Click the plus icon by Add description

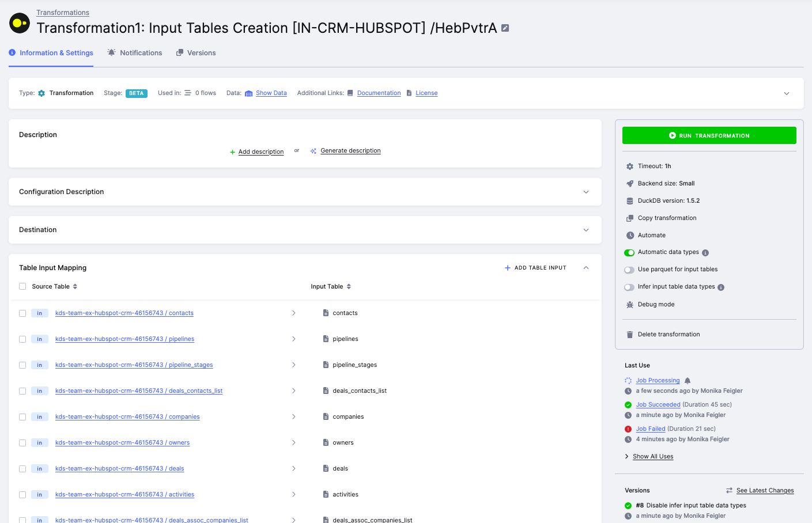pos(233,152)
